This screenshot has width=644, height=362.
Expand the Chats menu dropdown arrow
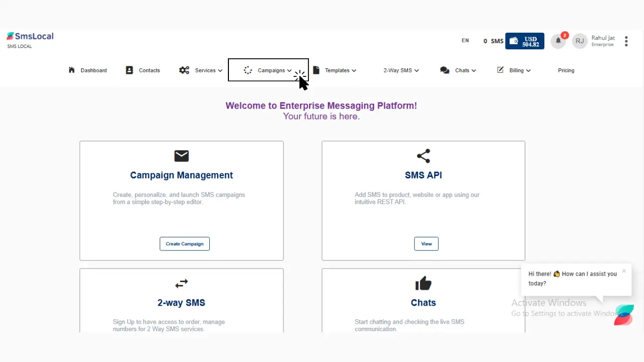[x=474, y=71]
